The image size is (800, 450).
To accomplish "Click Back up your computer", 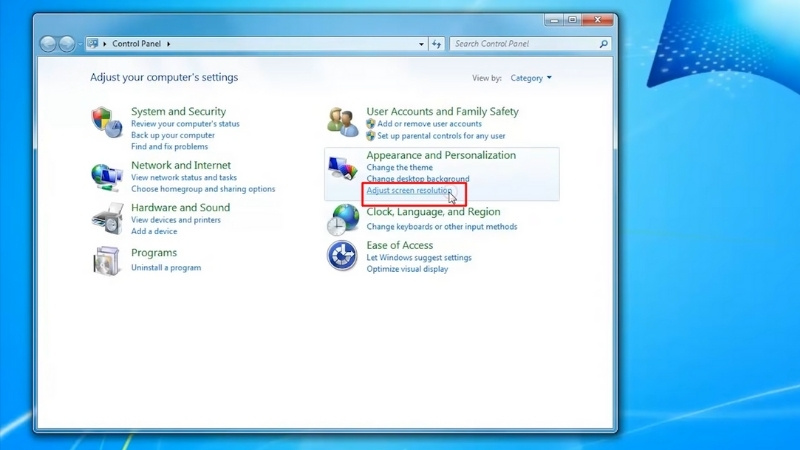I will pyautogui.click(x=173, y=135).
